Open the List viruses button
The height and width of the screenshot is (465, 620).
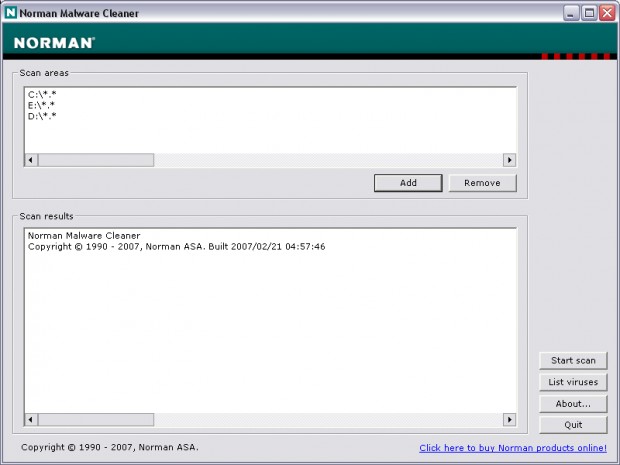click(573, 382)
